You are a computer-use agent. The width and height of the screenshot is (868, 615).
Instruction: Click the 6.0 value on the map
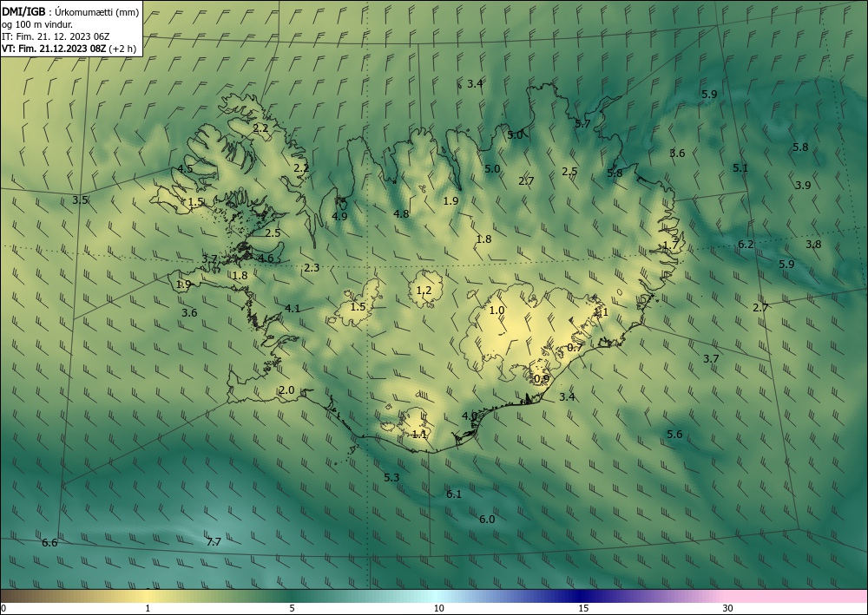[487, 520]
